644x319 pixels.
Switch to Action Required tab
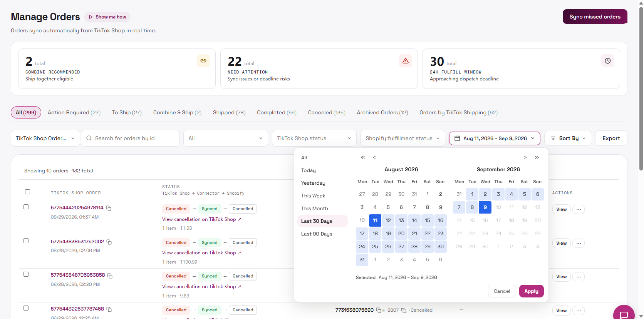coord(74,112)
